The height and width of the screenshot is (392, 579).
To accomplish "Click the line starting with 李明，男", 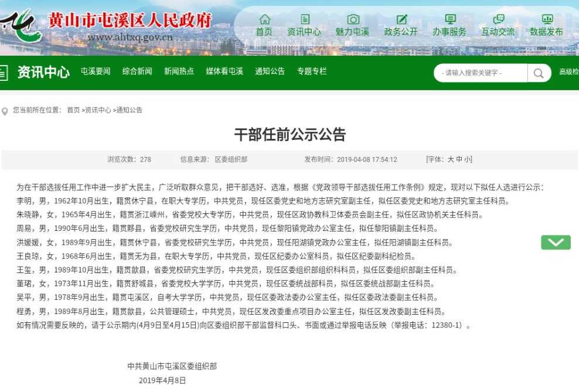I will coord(263,201).
